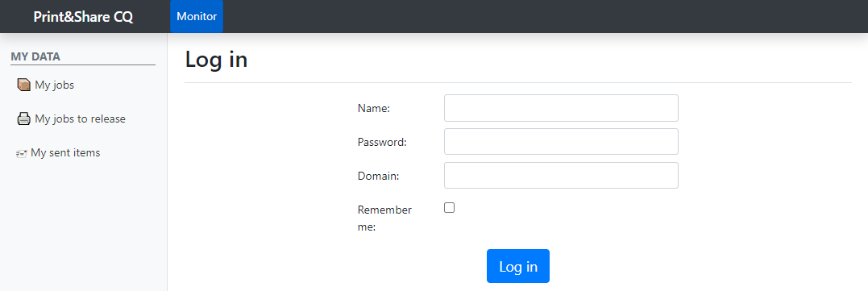Enable the Remember me checkbox
The image size is (868, 291).
[450, 207]
